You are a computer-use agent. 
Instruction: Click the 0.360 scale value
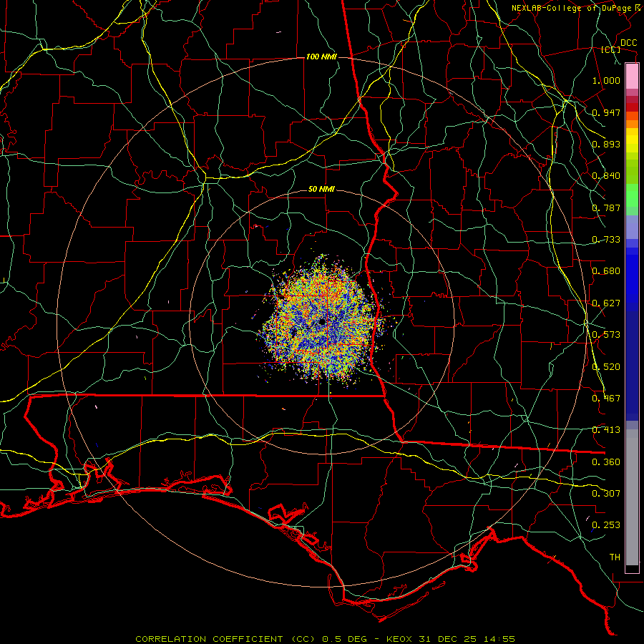[606, 462]
